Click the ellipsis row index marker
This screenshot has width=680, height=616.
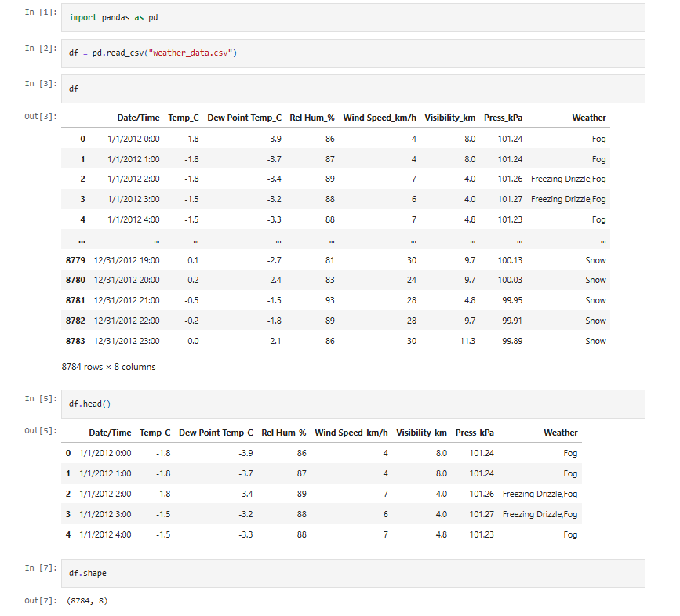click(82, 241)
